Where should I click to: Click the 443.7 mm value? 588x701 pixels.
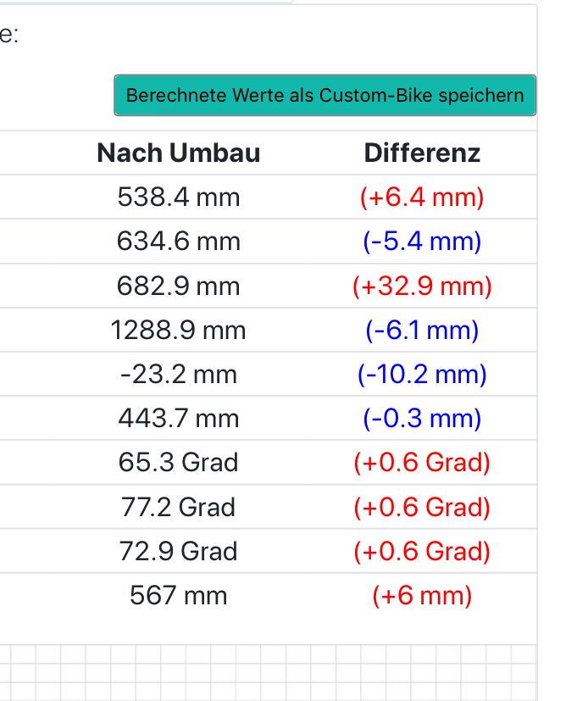[x=179, y=418]
